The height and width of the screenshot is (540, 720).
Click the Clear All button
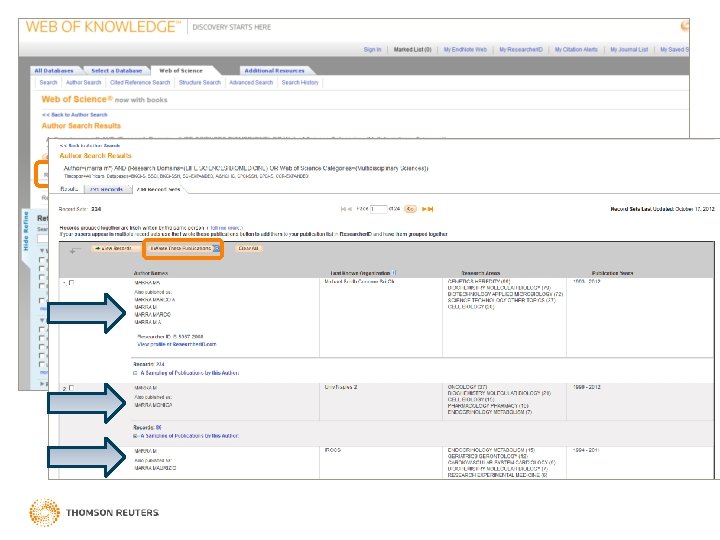coord(248,248)
